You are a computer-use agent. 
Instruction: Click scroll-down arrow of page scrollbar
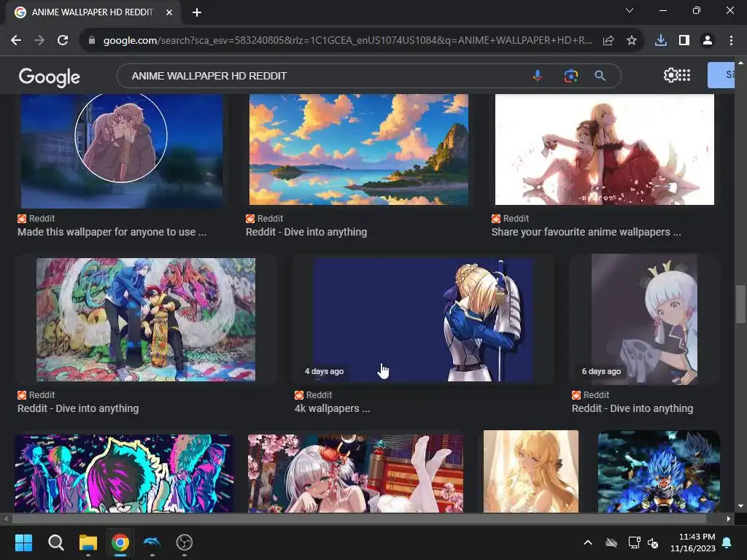[740, 506]
